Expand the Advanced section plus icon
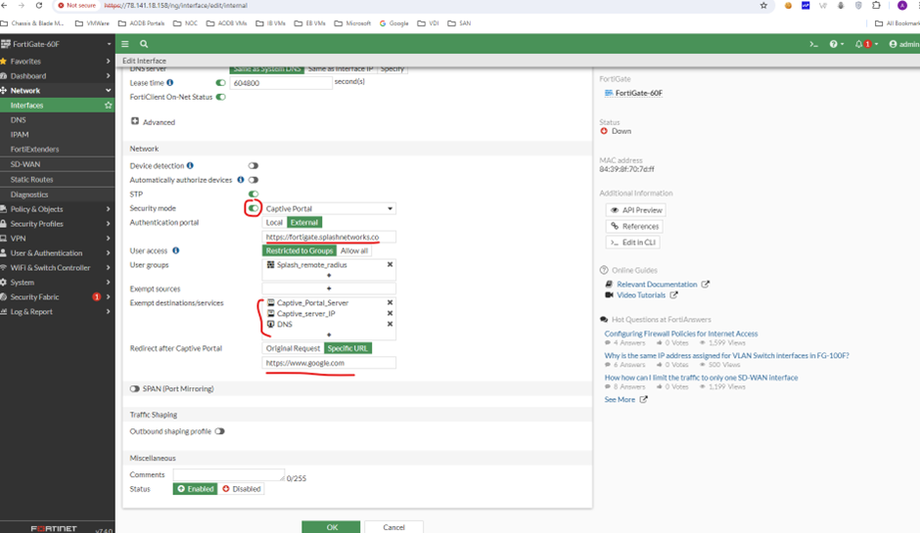Screen dimensions: 920x533 [x=135, y=121]
